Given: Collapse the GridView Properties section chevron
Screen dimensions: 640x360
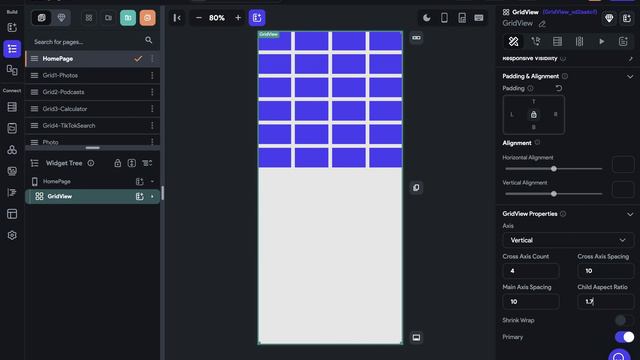Looking at the screenshot, I should click(630, 214).
